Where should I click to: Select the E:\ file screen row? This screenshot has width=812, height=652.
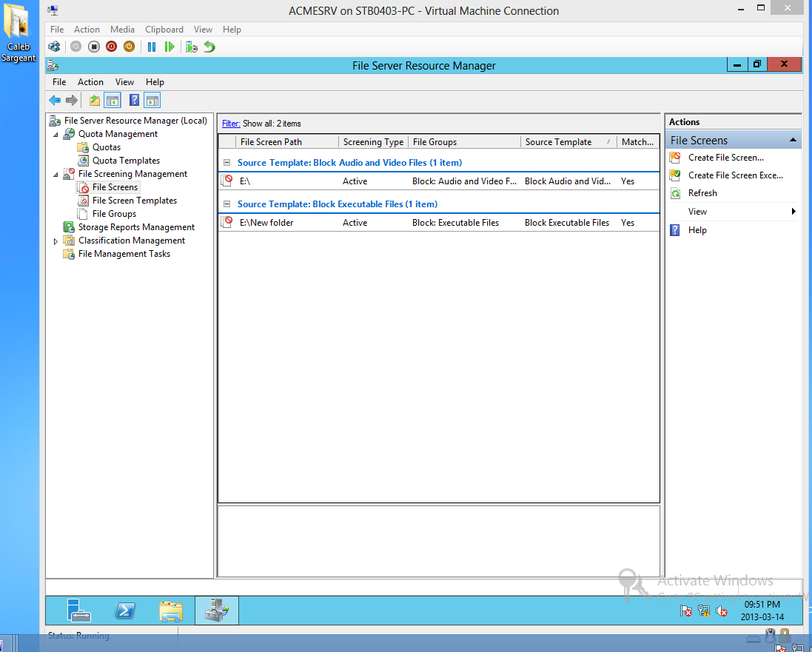click(x=439, y=181)
